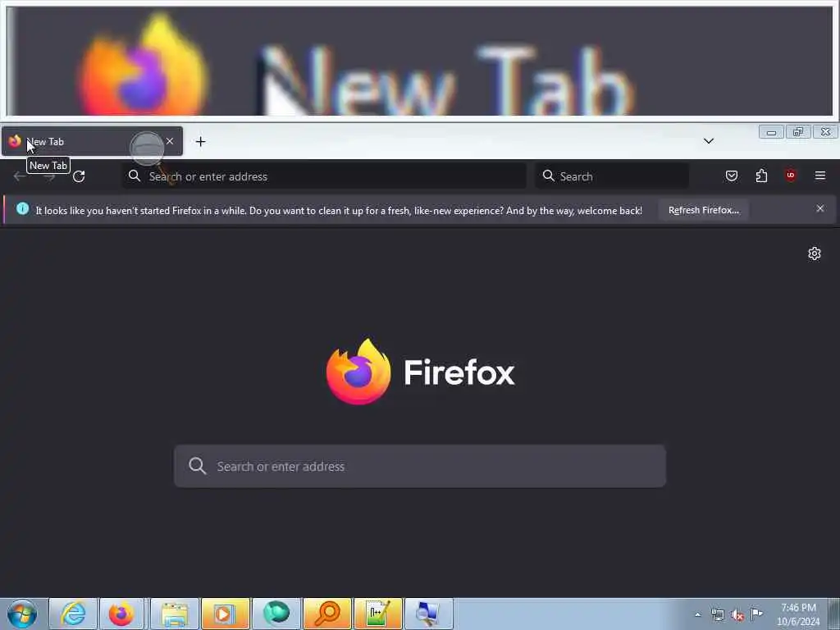Click the muted volume tray icon
The width and height of the screenshot is (840, 630).
point(737,615)
